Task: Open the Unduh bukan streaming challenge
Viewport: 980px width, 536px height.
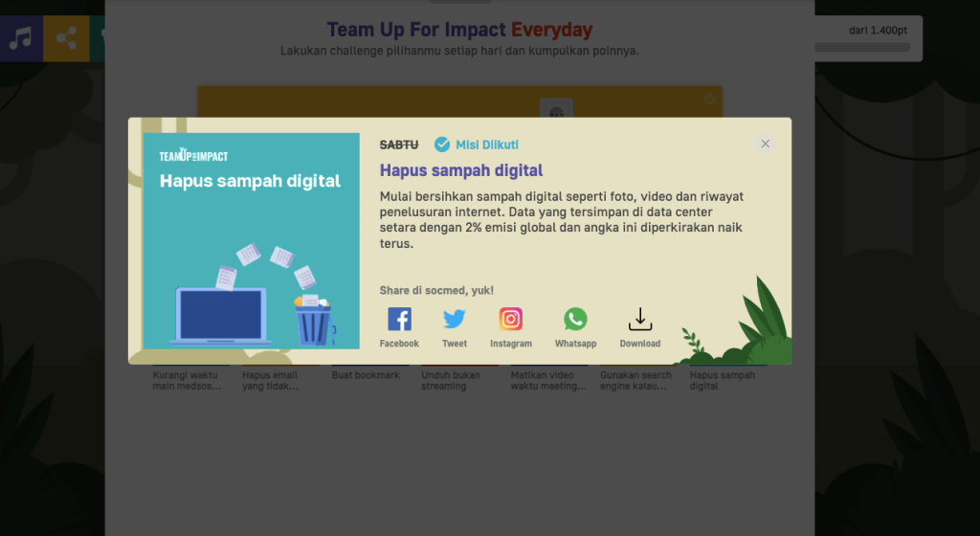Action: (x=456, y=380)
